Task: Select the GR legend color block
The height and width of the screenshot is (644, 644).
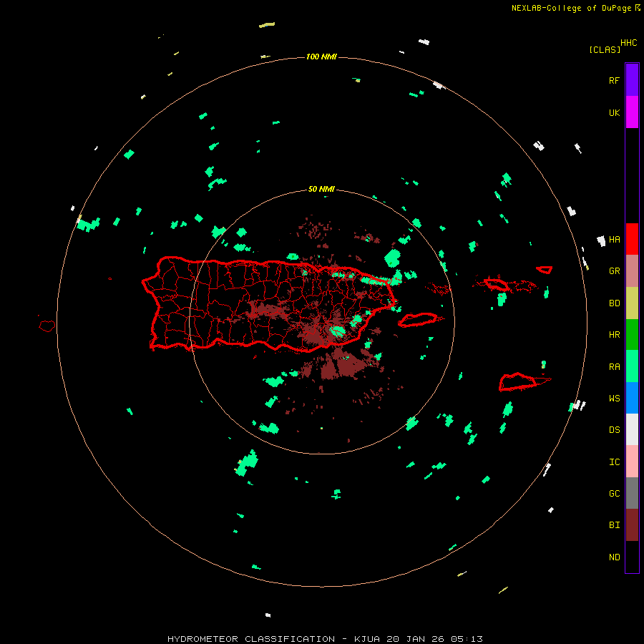Action: [x=632, y=270]
